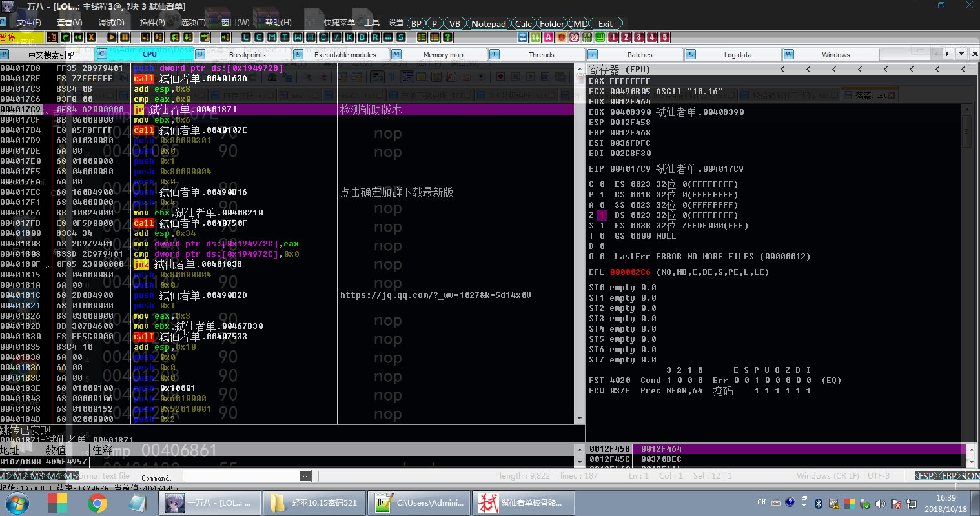
Task: Open Log window with L icon
Action: coord(246,37)
